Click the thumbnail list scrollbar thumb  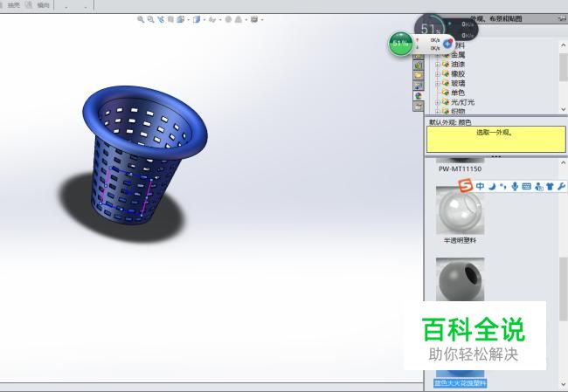(563, 289)
